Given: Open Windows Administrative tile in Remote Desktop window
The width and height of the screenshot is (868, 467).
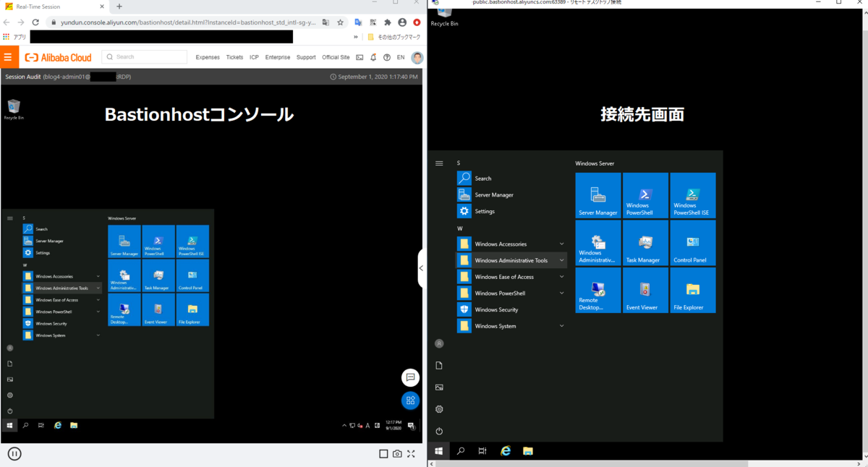Looking at the screenshot, I should [x=598, y=243].
